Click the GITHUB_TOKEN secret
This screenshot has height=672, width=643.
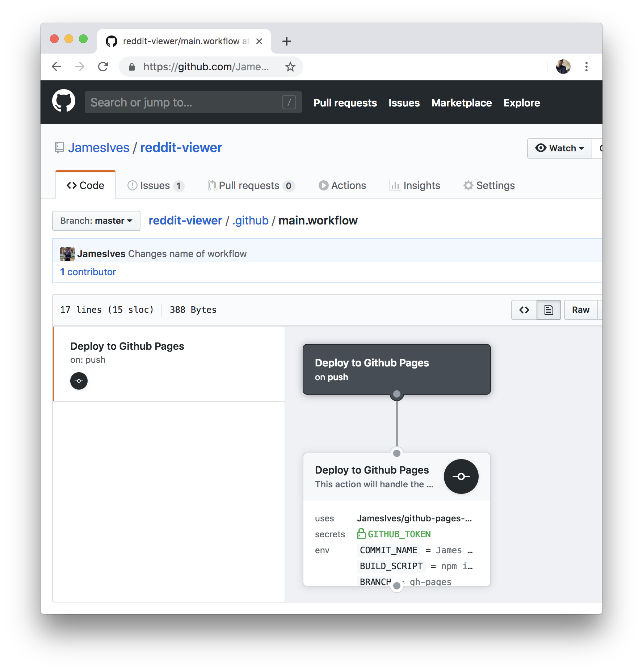coord(399,534)
